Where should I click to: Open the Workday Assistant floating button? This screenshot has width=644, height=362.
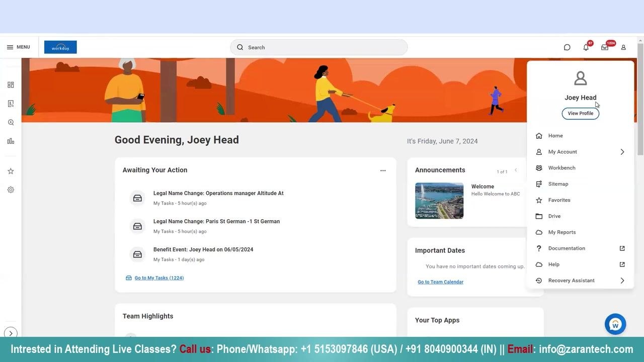(x=615, y=324)
